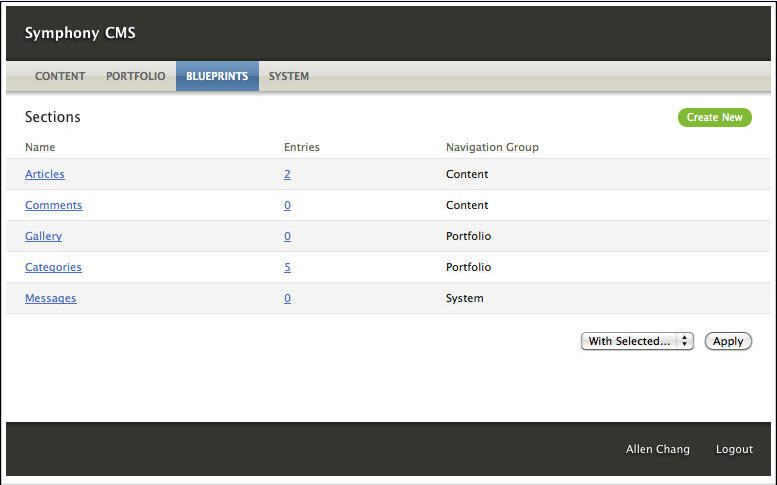777x485 pixels.
Task: View the 0 entries for Comments
Action: pyautogui.click(x=287, y=205)
